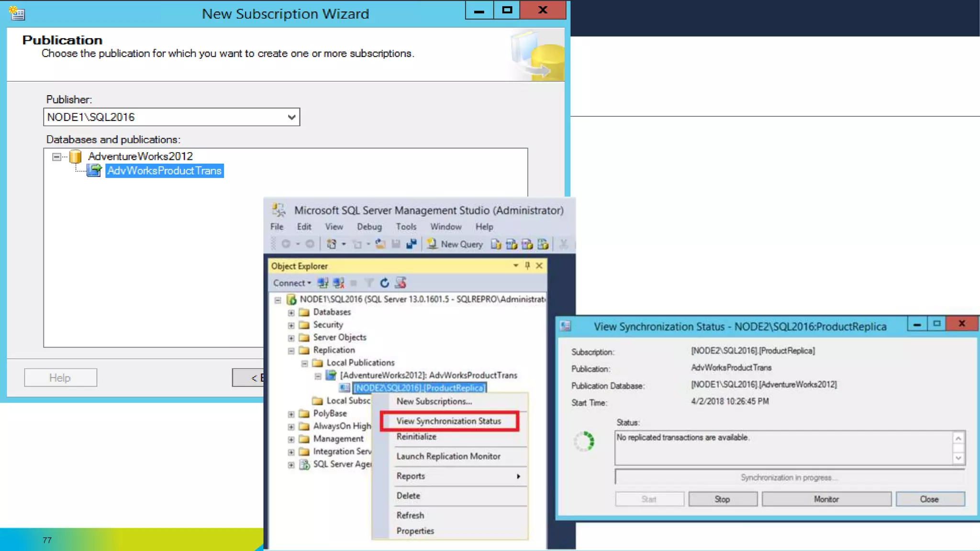Click the Activity Monitor icon in Object Explorer toolbar

(x=401, y=283)
